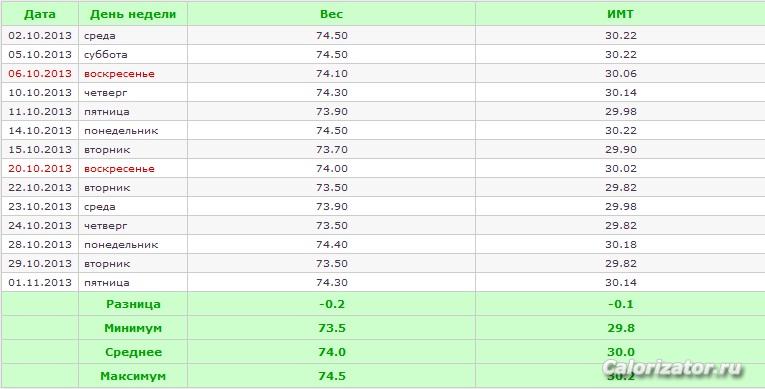Select the red 20.10.2013 date
Screen dimensions: 765x389
tap(40, 168)
